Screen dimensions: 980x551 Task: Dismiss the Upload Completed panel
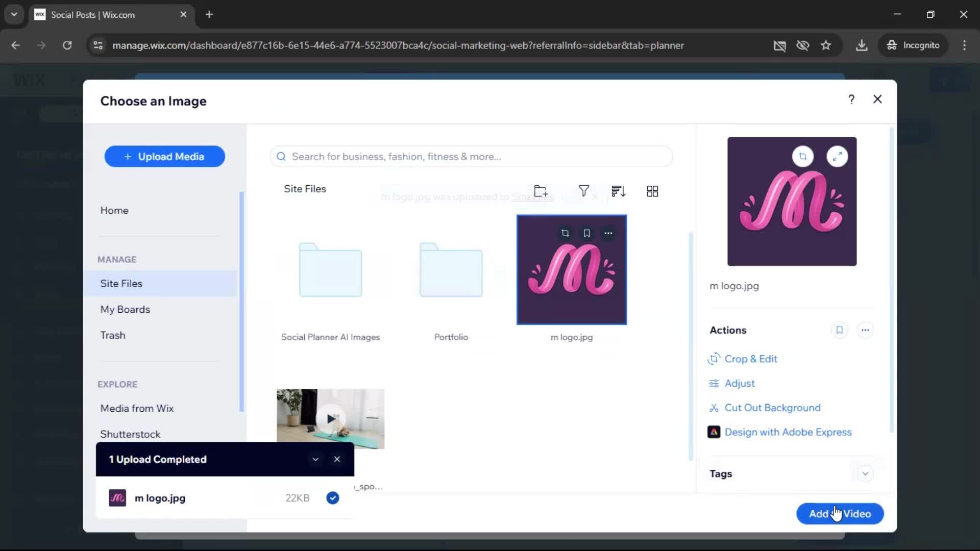click(x=337, y=459)
